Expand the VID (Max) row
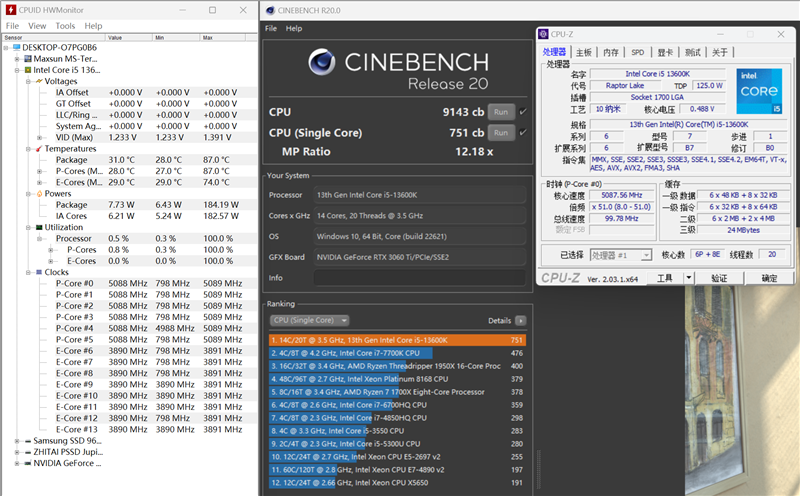This screenshot has width=800, height=496. 39,137
